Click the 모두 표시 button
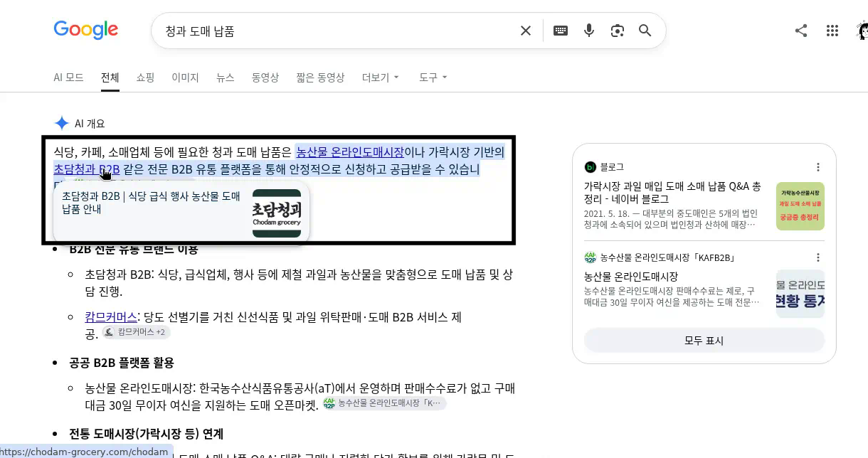868x458 pixels. click(x=704, y=341)
